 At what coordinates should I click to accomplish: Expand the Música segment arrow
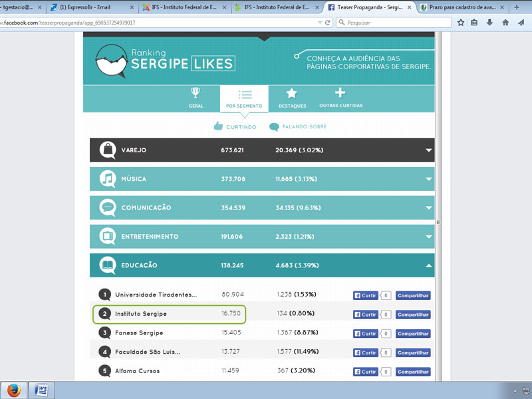point(429,179)
